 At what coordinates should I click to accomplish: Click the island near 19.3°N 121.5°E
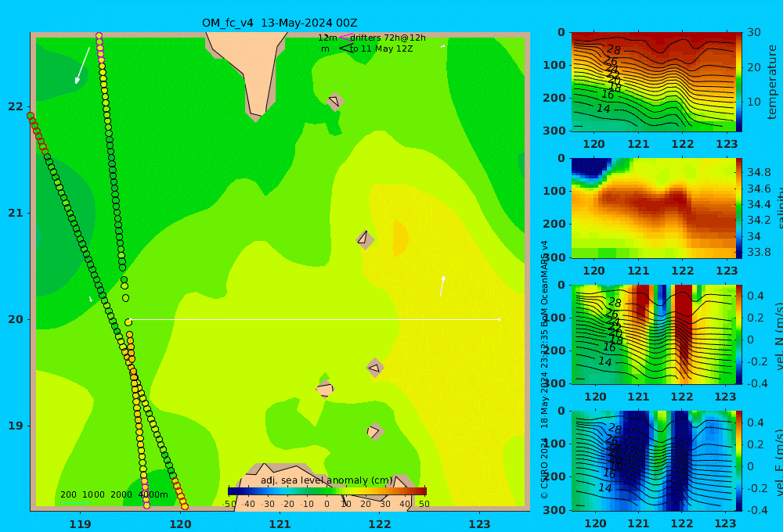click(x=325, y=389)
